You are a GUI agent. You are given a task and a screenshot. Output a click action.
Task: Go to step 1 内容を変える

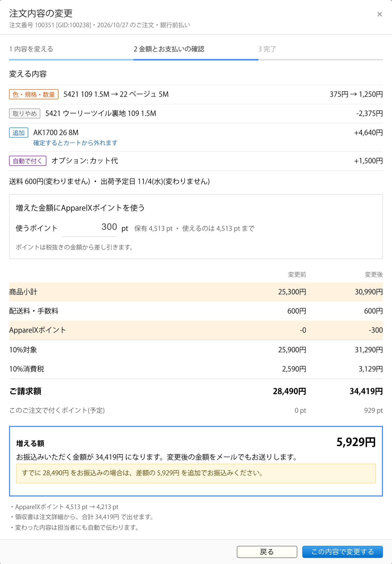[31, 49]
